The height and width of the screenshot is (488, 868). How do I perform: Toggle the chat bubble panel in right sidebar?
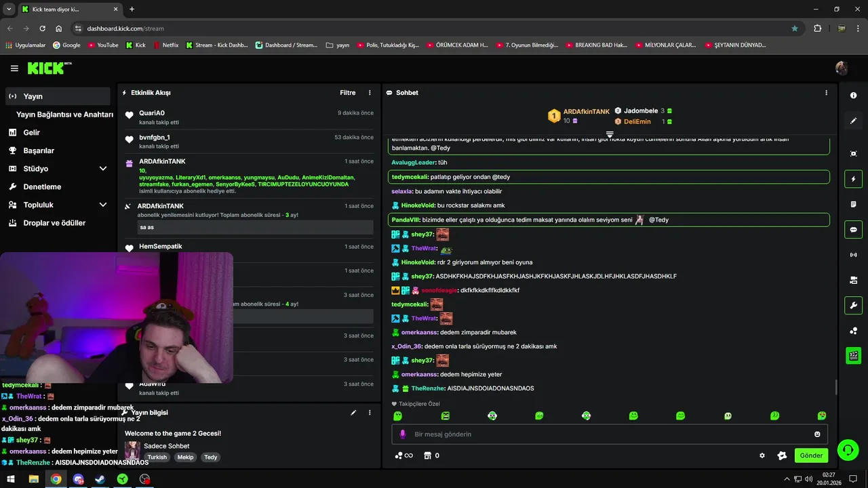[x=853, y=230]
